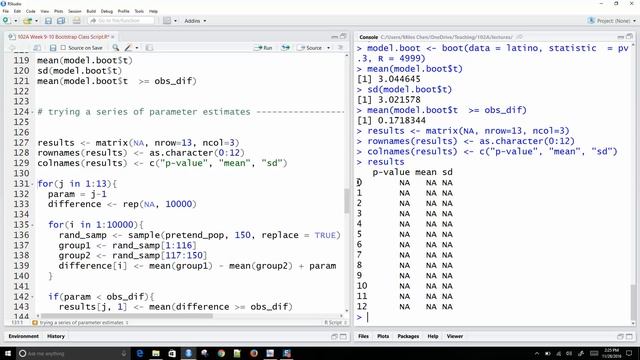Open the R Script file type selector

click(335, 322)
